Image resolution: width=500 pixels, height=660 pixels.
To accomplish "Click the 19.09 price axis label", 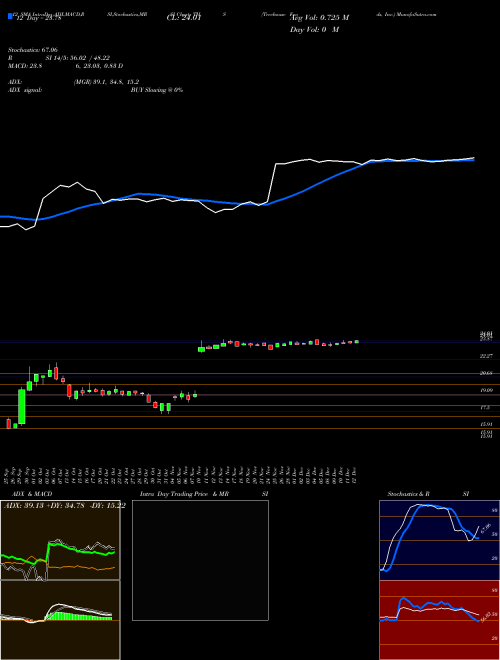I will coord(486,390).
